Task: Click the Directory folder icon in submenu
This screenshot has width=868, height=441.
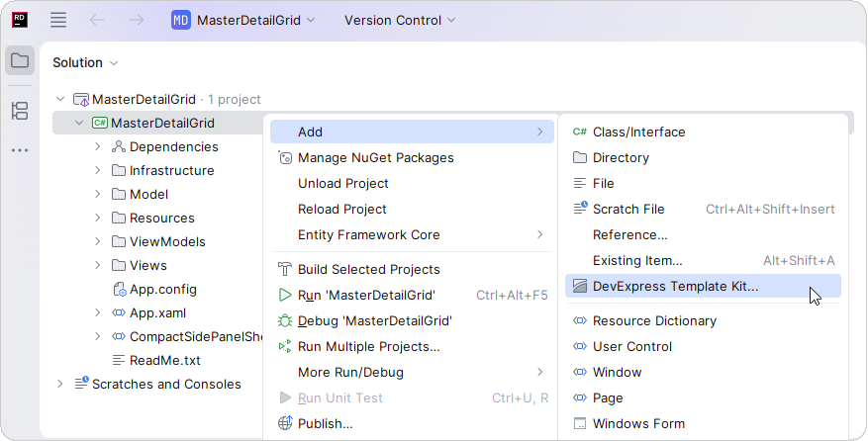Action: (580, 157)
